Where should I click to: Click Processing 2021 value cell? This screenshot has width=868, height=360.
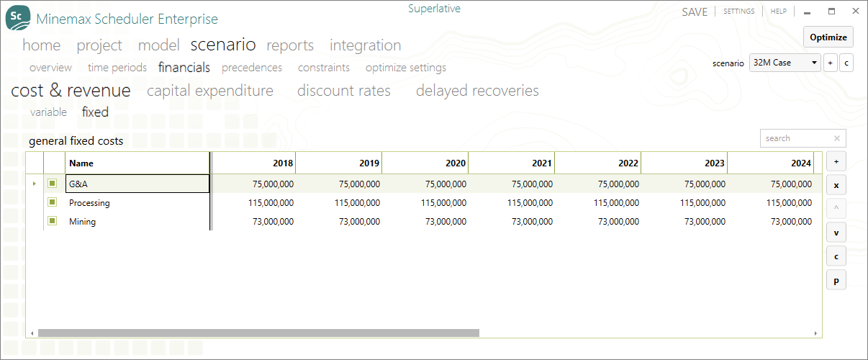512,203
